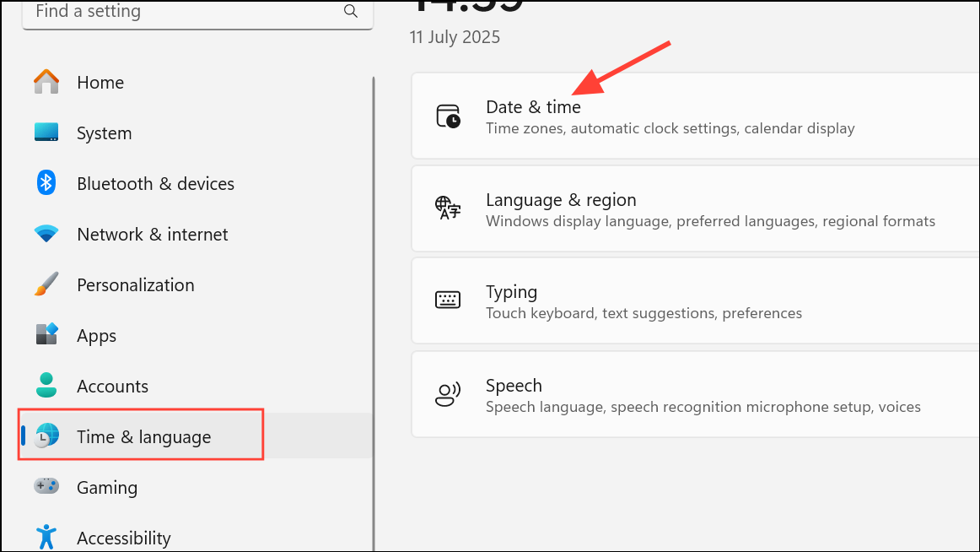Click 'Time zones, automatic clock settings, calendar display'

[670, 128]
